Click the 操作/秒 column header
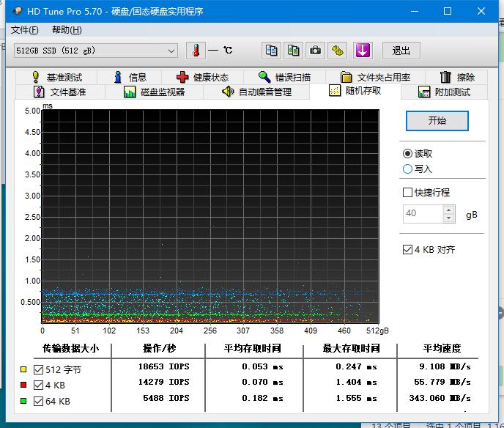Viewport: 504px width, 428px height. [160, 348]
